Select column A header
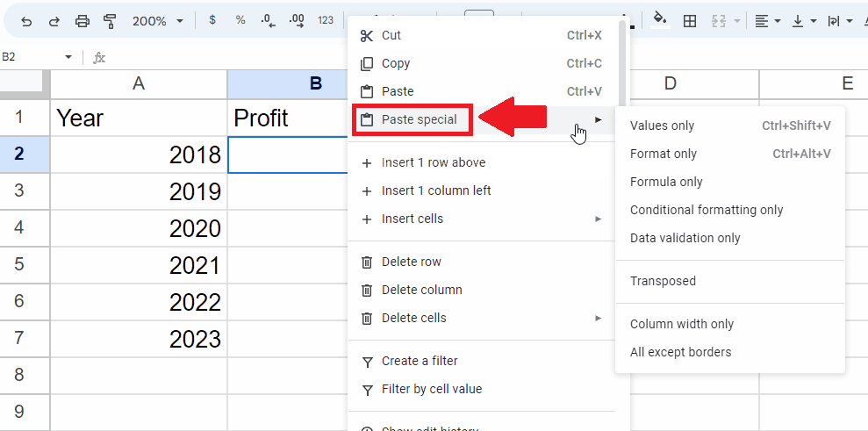Screen dimensions: 868x431 (x=139, y=83)
